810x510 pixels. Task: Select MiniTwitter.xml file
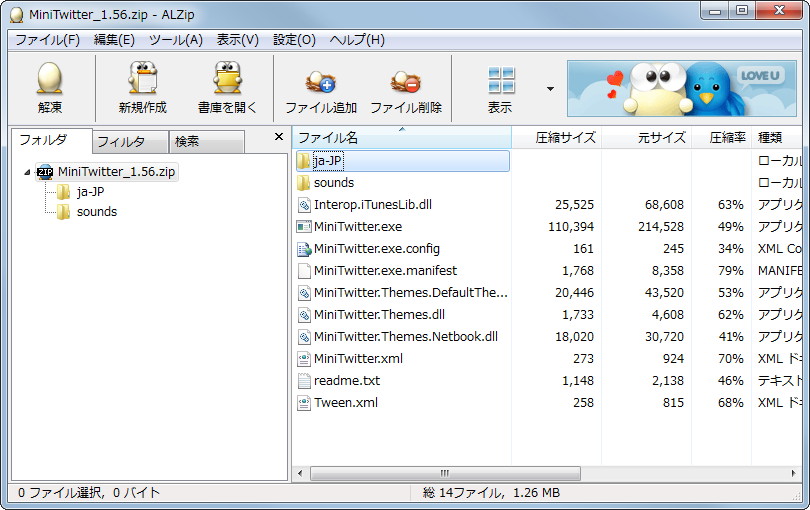358,359
